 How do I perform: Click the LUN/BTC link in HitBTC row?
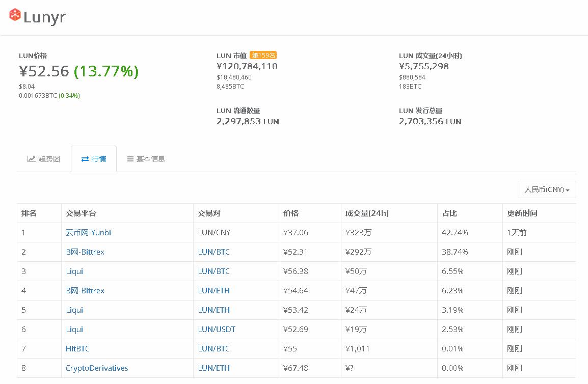213,348
